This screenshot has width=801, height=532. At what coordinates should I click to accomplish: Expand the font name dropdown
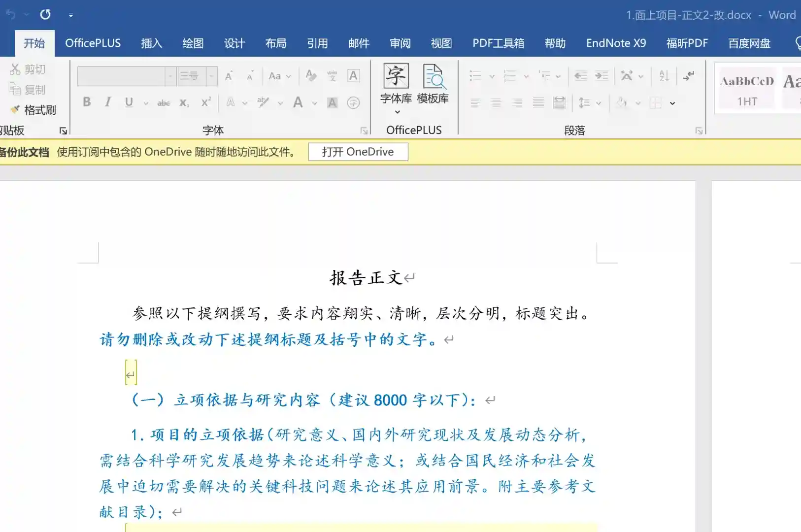pyautogui.click(x=170, y=76)
